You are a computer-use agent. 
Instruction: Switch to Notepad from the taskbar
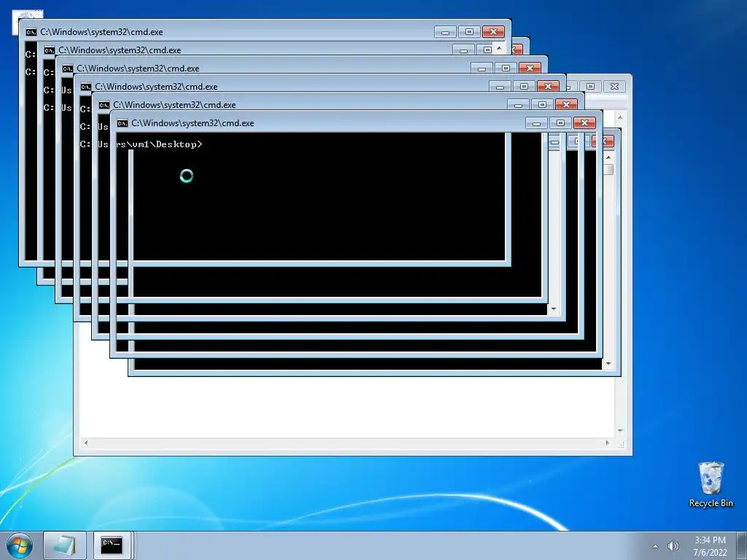pyautogui.click(x=65, y=545)
